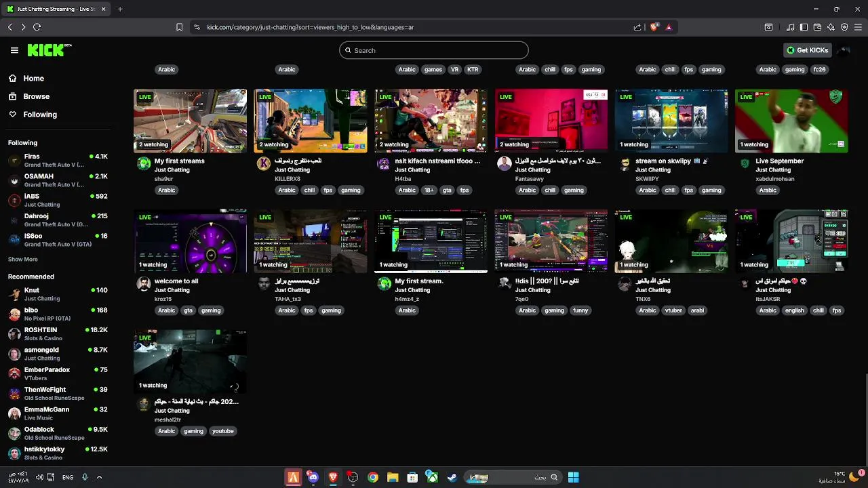Switch ENG input language in tray
This screenshot has height=488, width=868.
pyautogui.click(x=68, y=477)
